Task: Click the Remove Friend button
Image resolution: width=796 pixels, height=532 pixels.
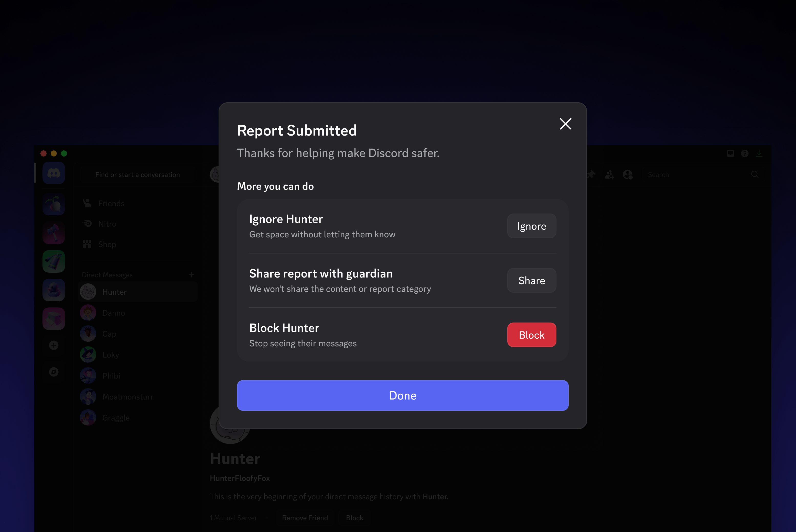Action: [x=305, y=518]
